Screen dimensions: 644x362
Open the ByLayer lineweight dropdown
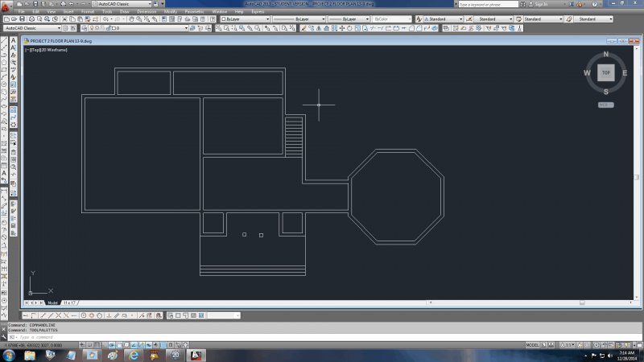349,19
